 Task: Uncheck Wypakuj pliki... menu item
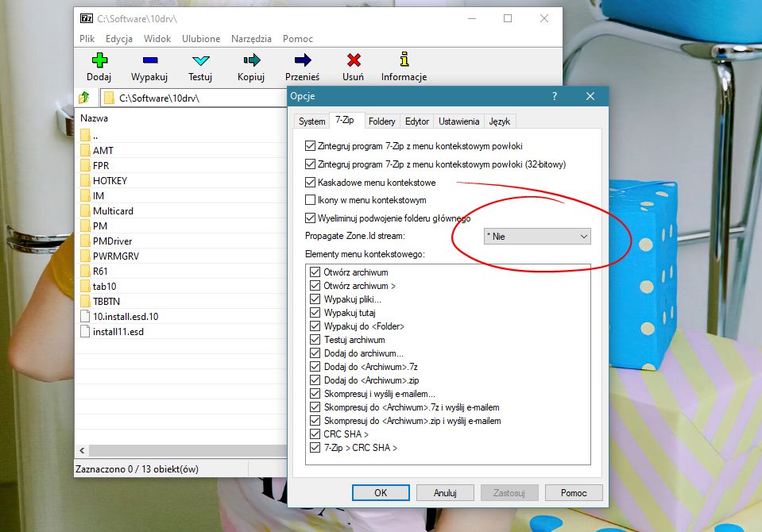(315, 299)
